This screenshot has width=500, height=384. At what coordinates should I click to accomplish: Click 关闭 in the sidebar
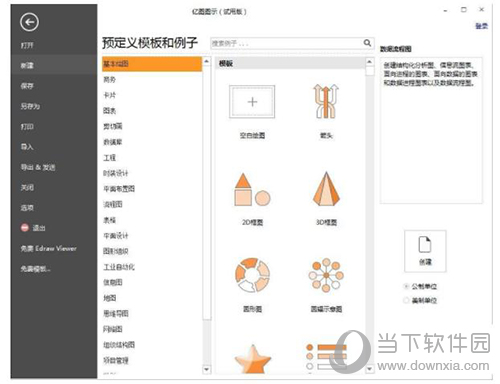tap(27, 188)
